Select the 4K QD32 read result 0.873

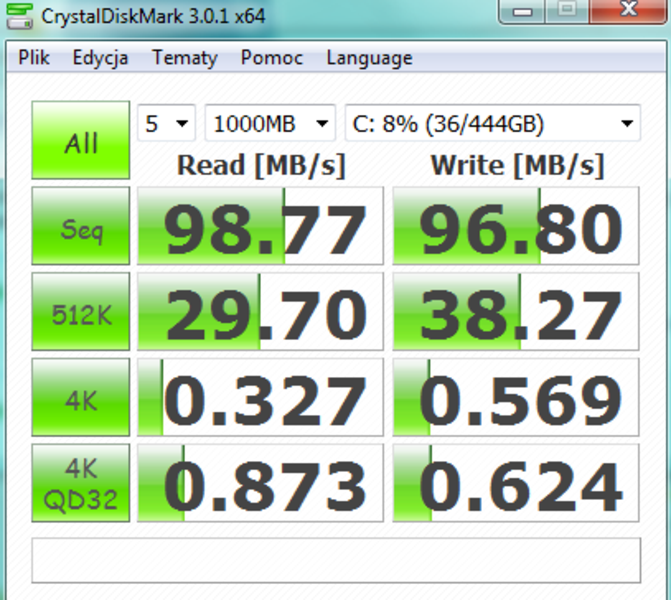(x=260, y=483)
